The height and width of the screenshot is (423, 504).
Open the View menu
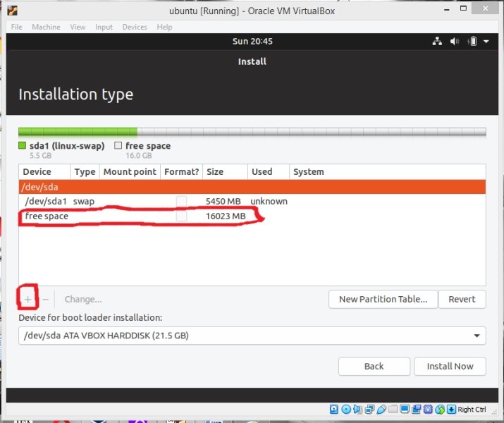(x=78, y=27)
